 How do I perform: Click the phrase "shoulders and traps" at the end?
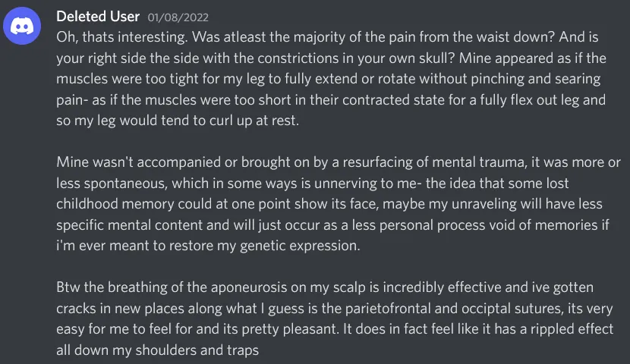(x=197, y=350)
